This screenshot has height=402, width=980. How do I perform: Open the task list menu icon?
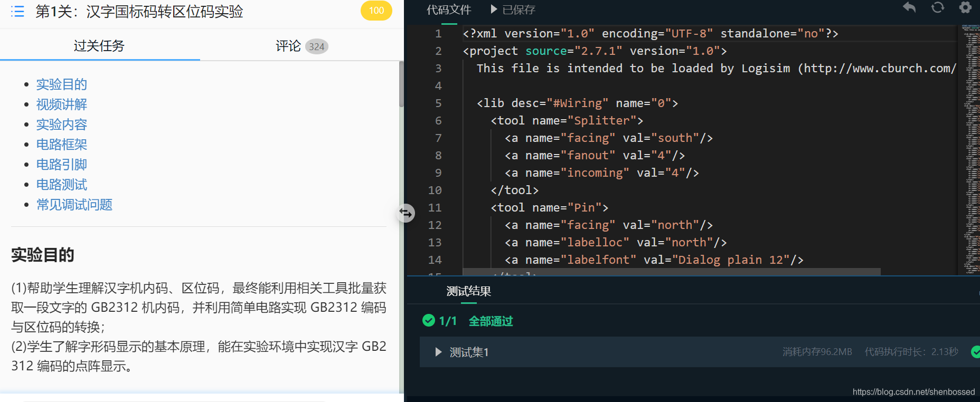(x=17, y=11)
